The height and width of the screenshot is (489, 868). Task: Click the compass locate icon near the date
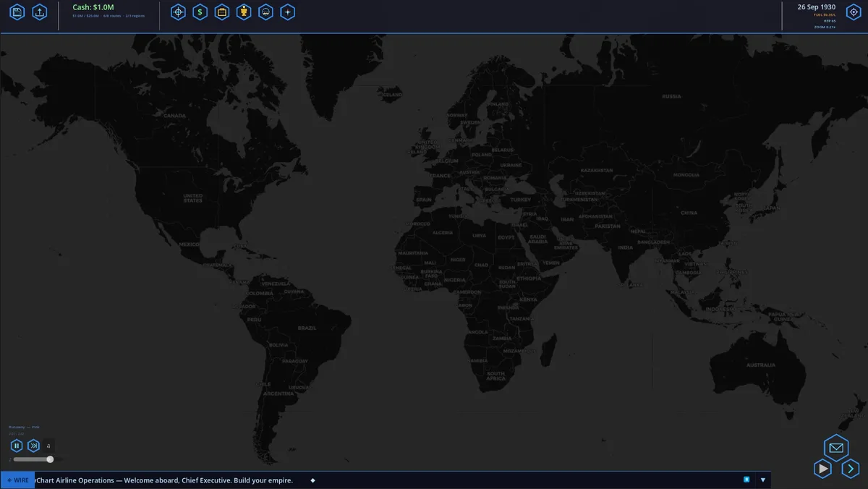click(x=852, y=12)
